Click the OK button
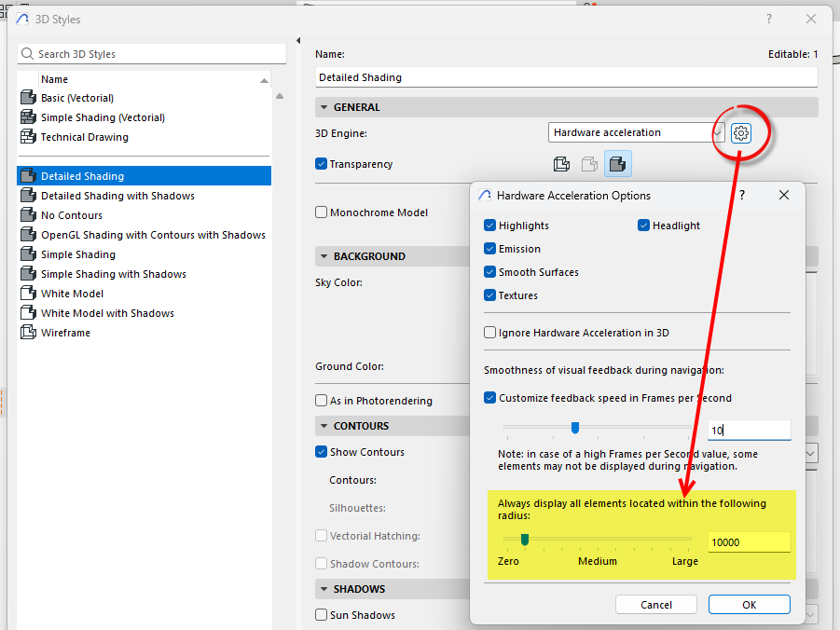This screenshot has width=840, height=630. click(749, 604)
